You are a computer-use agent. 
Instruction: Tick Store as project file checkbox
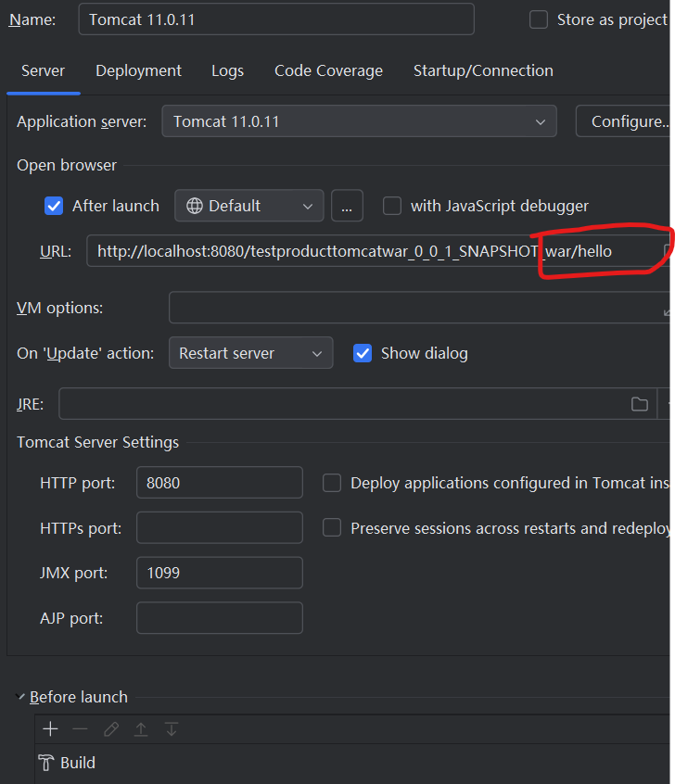click(x=539, y=19)
